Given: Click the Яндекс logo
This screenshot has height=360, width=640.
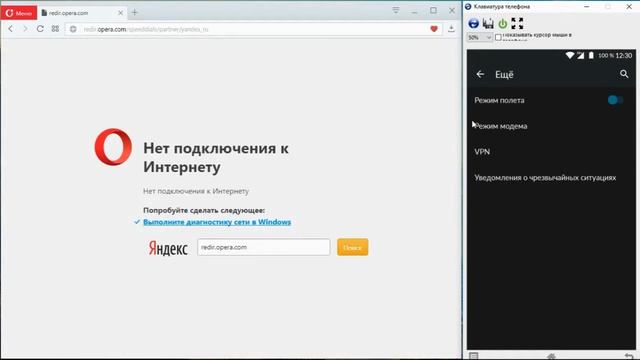Looking at the screenshot, I should tap(168, 248).
